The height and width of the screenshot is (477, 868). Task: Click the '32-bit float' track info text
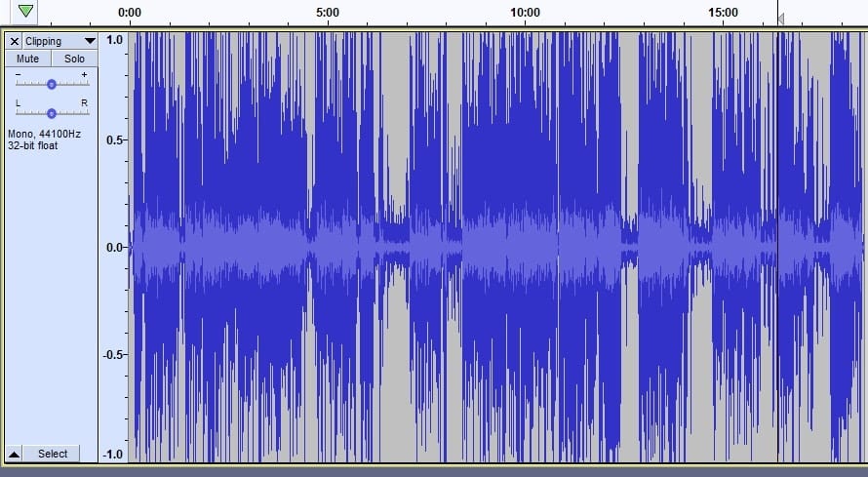coord(32,145)
